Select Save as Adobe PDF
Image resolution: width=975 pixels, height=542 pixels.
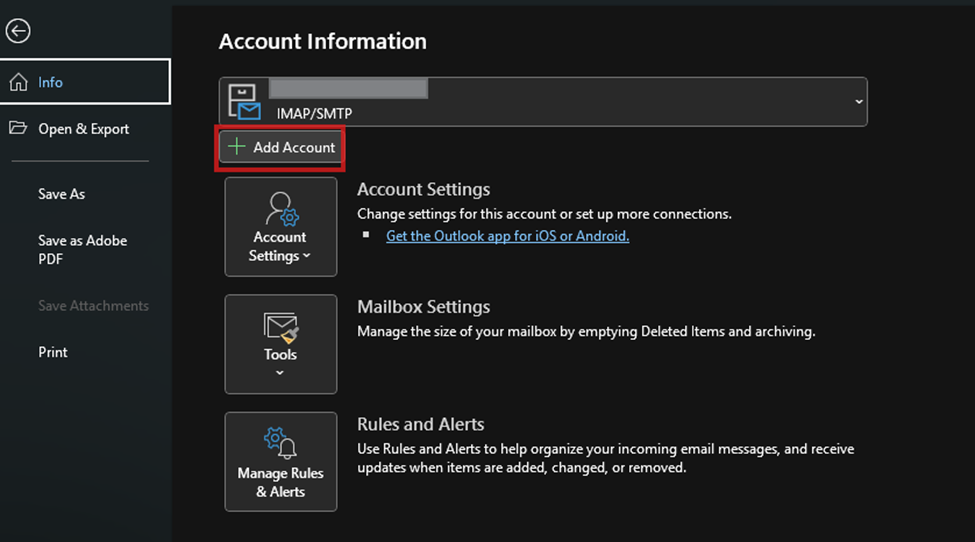tap(83, 249)
